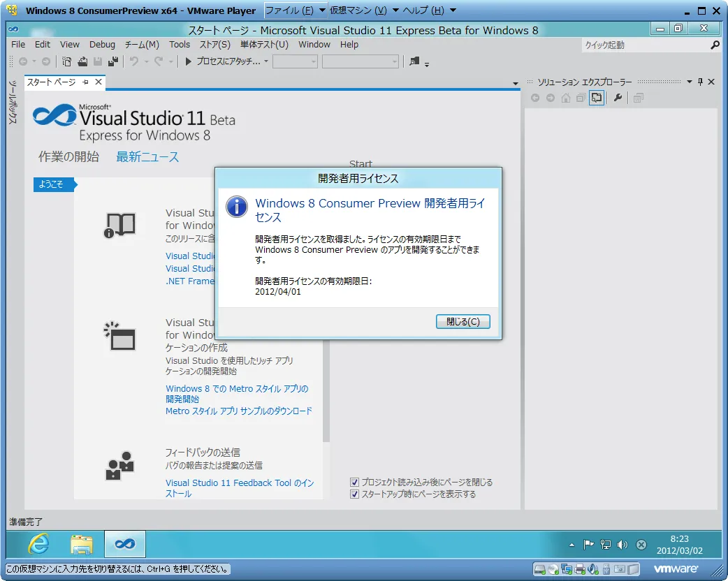This screenshot has width=728, height=581.
Task: Open File Explorer from the taskbar
Action: [82, 544]
